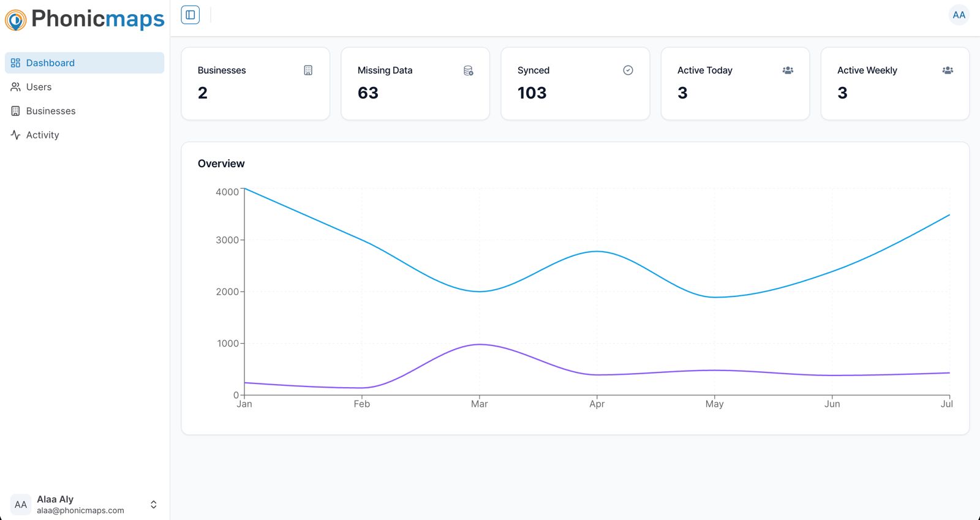Click the checkmark icon on Synced card

pyautogui.click(x=628, y=70)
